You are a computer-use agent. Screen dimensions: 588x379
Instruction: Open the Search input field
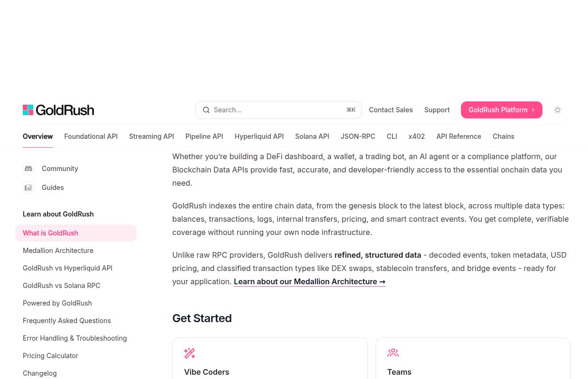point(278,110)
